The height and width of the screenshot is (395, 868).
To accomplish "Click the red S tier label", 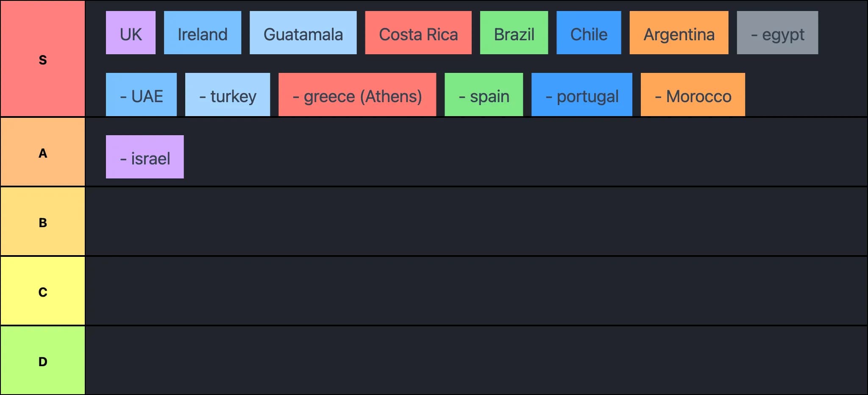I will (x=43, y=59).
